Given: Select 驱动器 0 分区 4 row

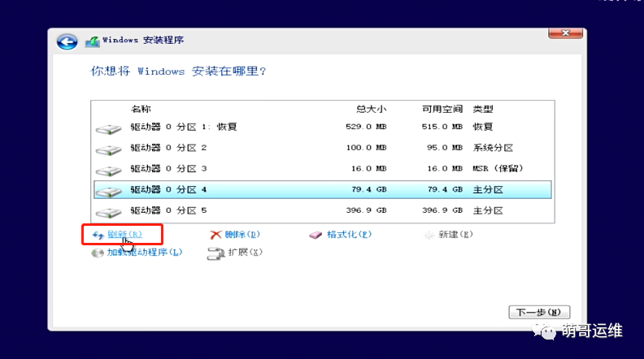Looking at the screenshot, I should [x=323, y=189].
